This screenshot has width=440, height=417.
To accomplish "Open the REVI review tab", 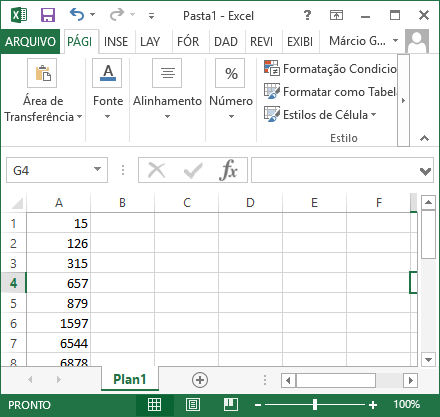I will (261, 42).
